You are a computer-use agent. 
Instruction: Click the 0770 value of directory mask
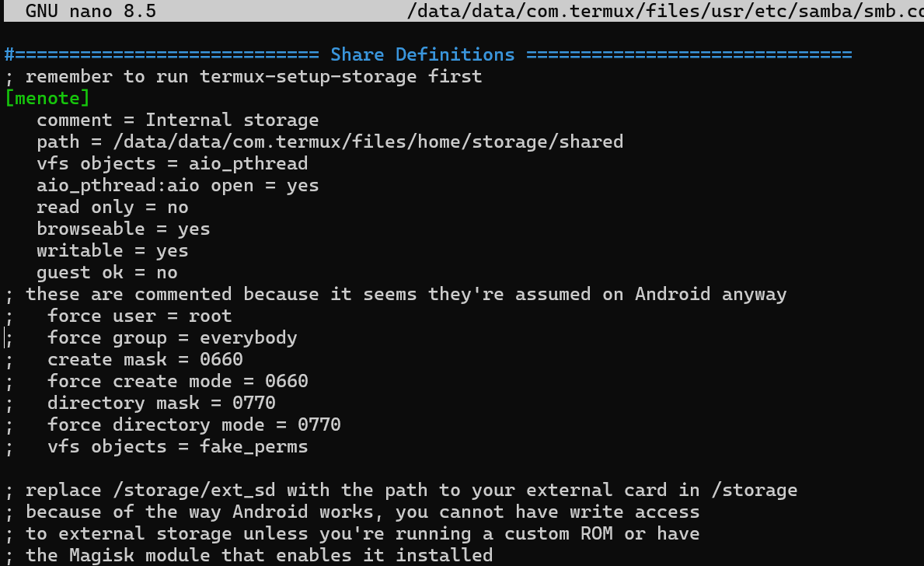click(x=254, y=404)
